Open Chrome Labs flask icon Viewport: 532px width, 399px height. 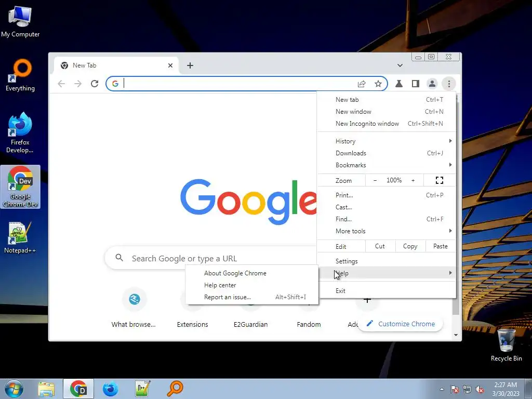[399, 84]
